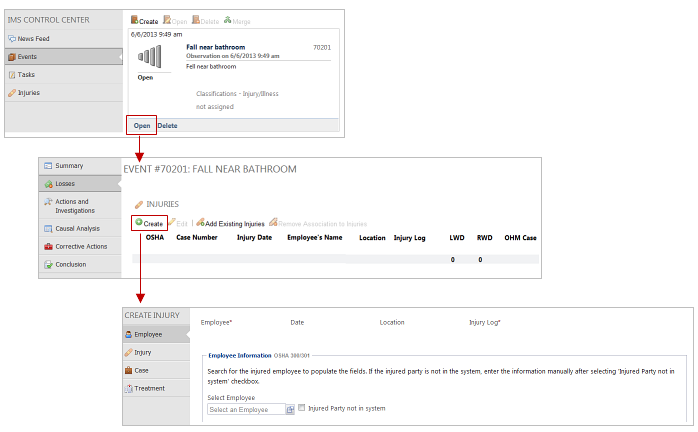Click the Injuries bandage icon in Control Center

12,93
